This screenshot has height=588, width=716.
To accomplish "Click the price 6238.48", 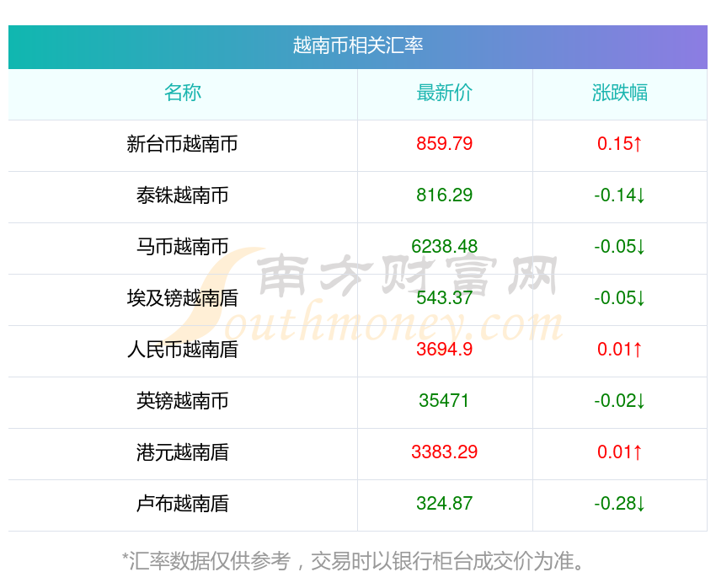I will (444, 247).
